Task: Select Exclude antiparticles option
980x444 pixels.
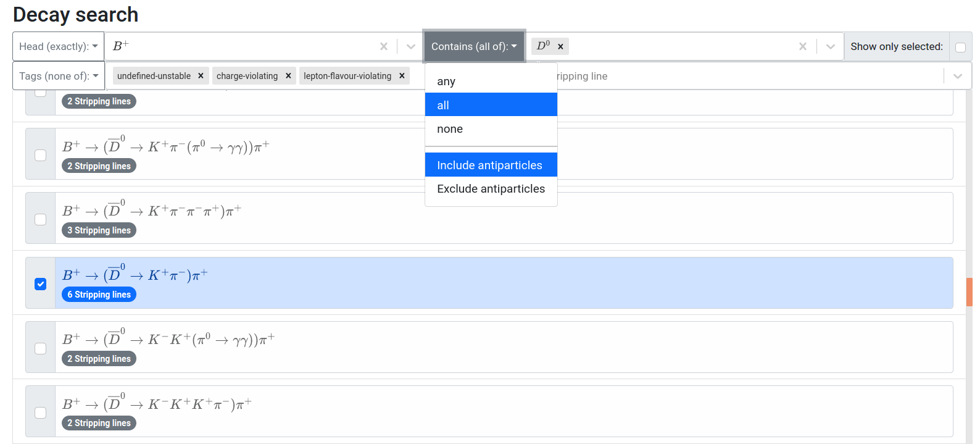Action: [491, 189]
